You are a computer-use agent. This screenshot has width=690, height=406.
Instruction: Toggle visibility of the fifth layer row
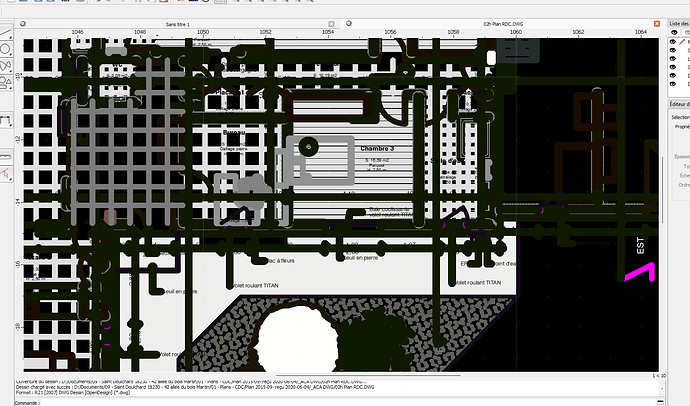click(x=673, y=75)
